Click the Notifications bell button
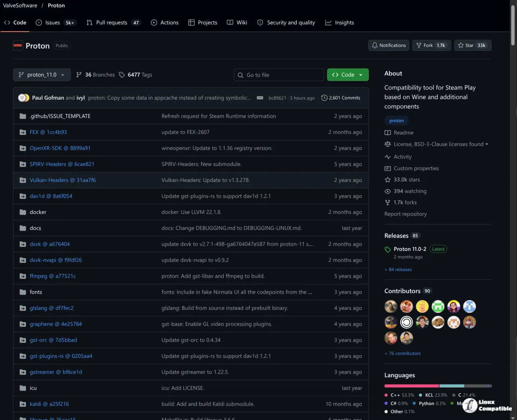Viewport: 517px width, 420px height. point(389,46)
